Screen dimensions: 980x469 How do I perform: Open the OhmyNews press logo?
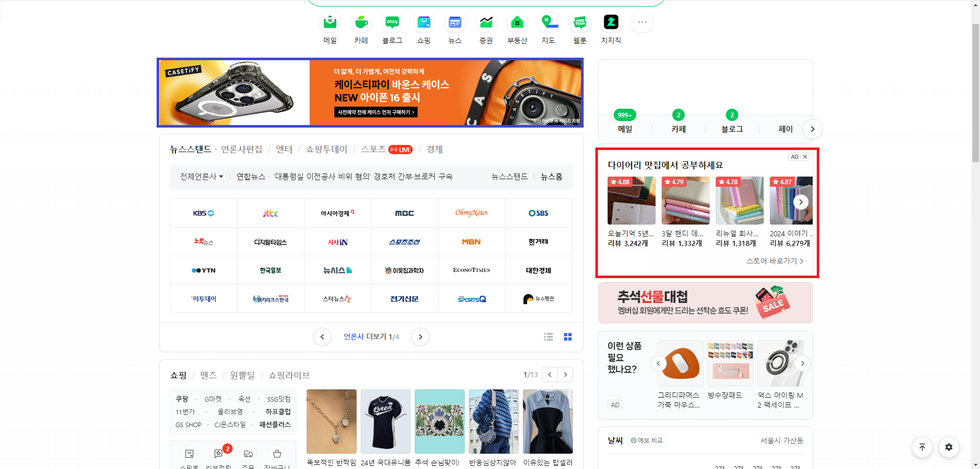(x=471, y=213)
